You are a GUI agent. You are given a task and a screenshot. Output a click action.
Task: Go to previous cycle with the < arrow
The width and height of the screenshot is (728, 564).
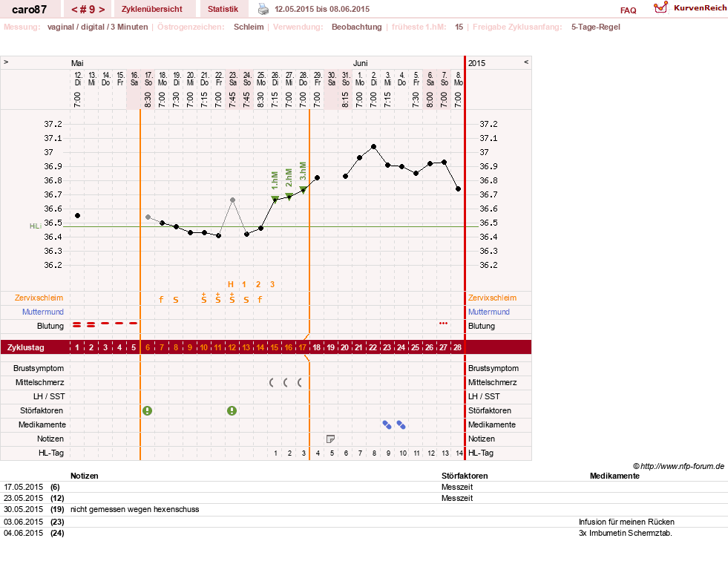[73, 10]
